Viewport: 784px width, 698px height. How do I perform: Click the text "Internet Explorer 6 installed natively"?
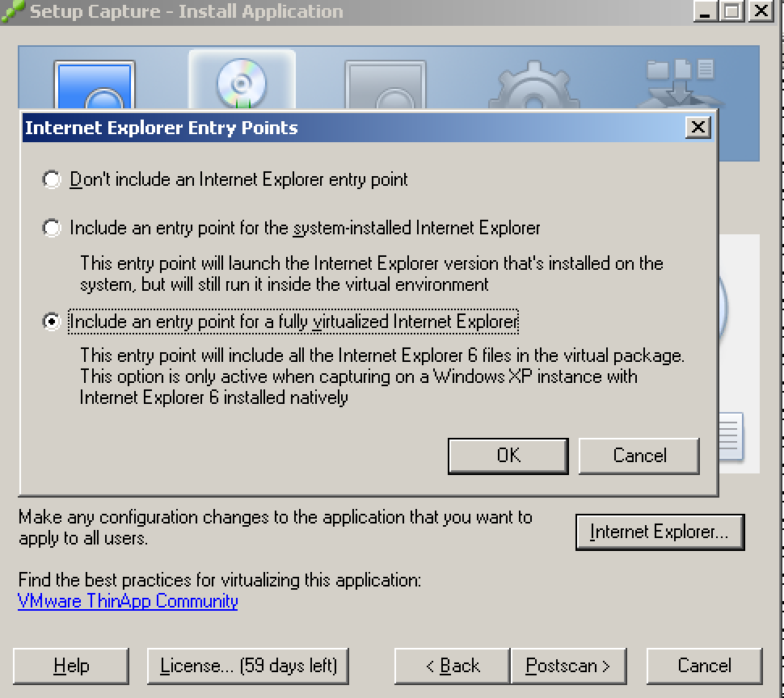(213, 397)
